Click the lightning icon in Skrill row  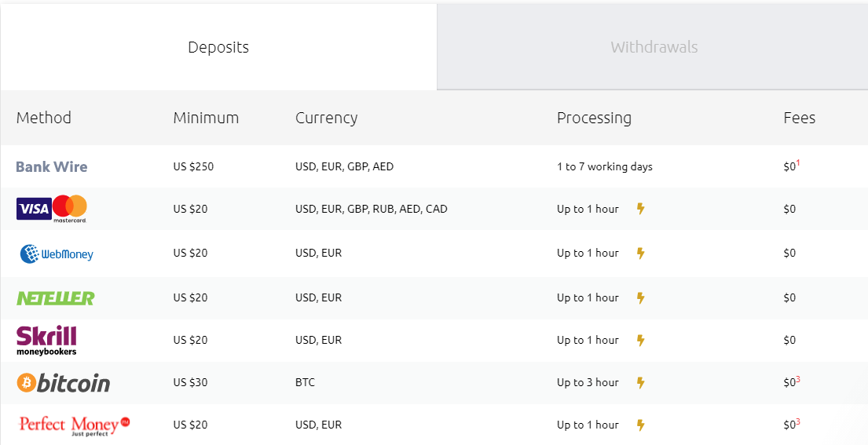tap(640, 340)
